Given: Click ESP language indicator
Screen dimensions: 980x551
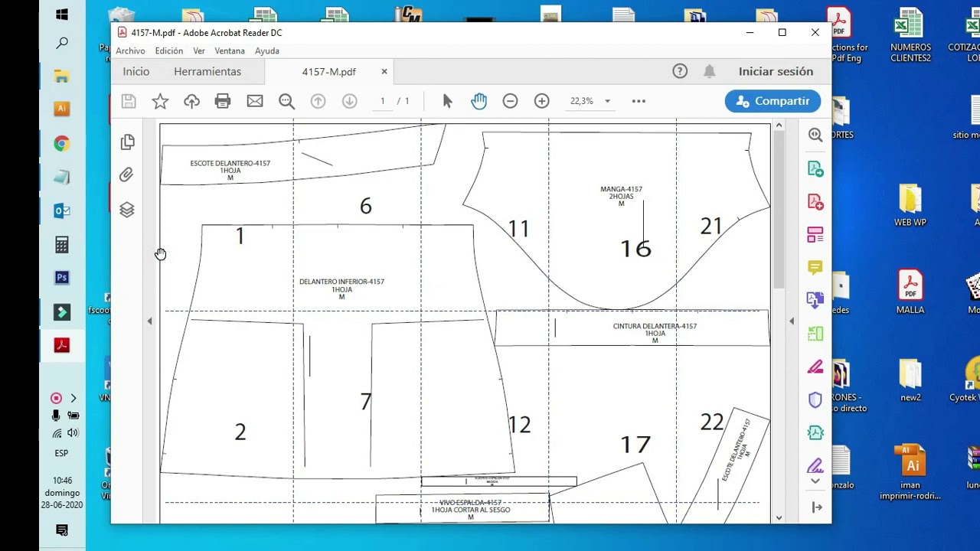Looking at the screenshot, I should [x=62, y=453].
